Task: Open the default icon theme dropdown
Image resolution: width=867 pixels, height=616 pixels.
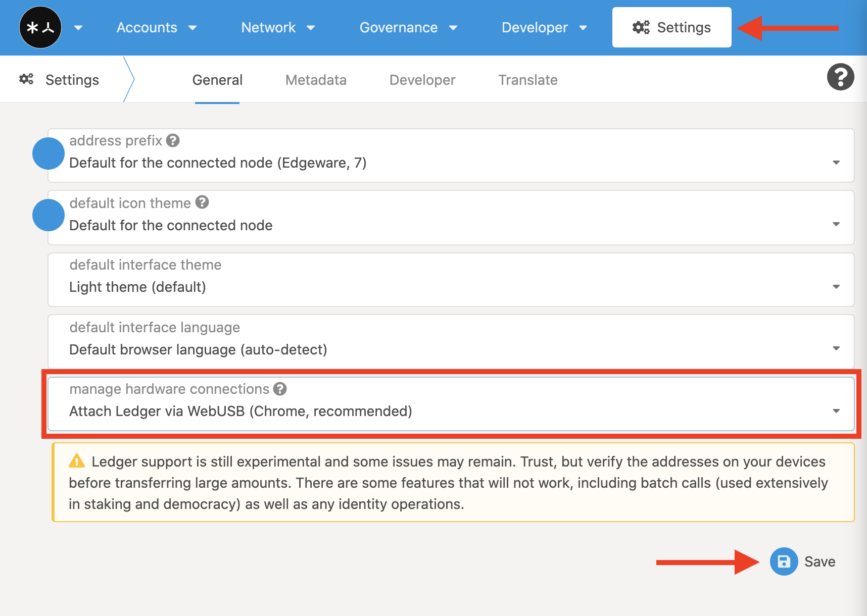Action: [836, 224]
